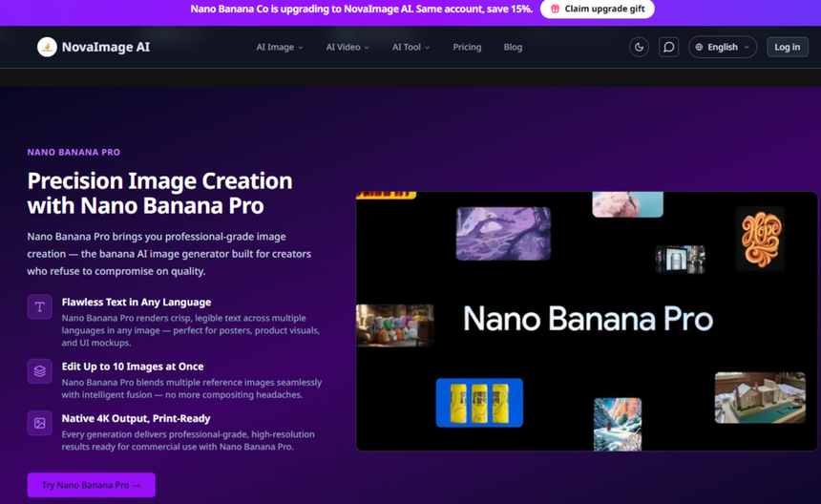Viewport: 821px width, 504px height.
Task: Click the layers icon beside Edit Up to 10 Images
Action: pyautogui.click(x=40, y=371)
